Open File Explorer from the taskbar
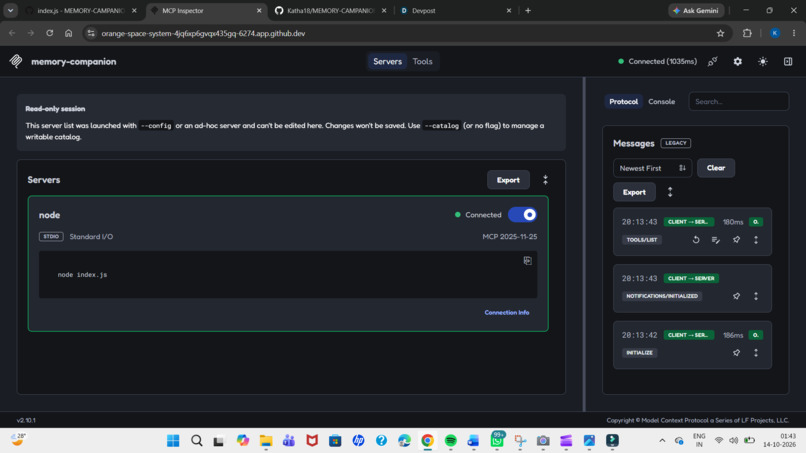Screen dimensions: 806x453 click(x=266, y=441)
